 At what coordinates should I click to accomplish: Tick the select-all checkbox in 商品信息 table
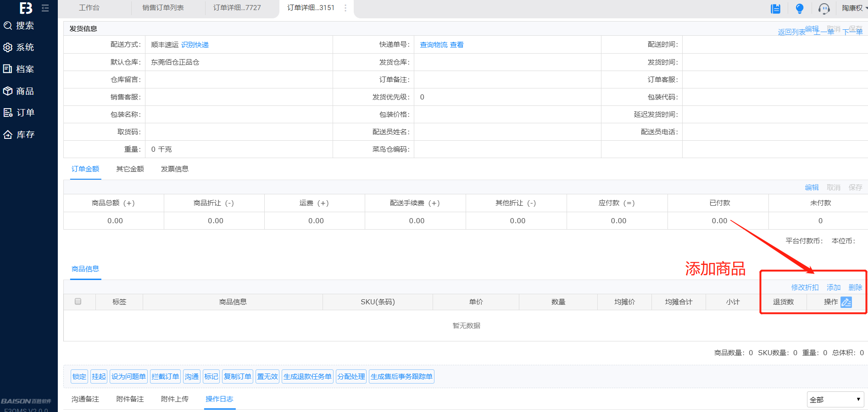(x=78, y=302)
